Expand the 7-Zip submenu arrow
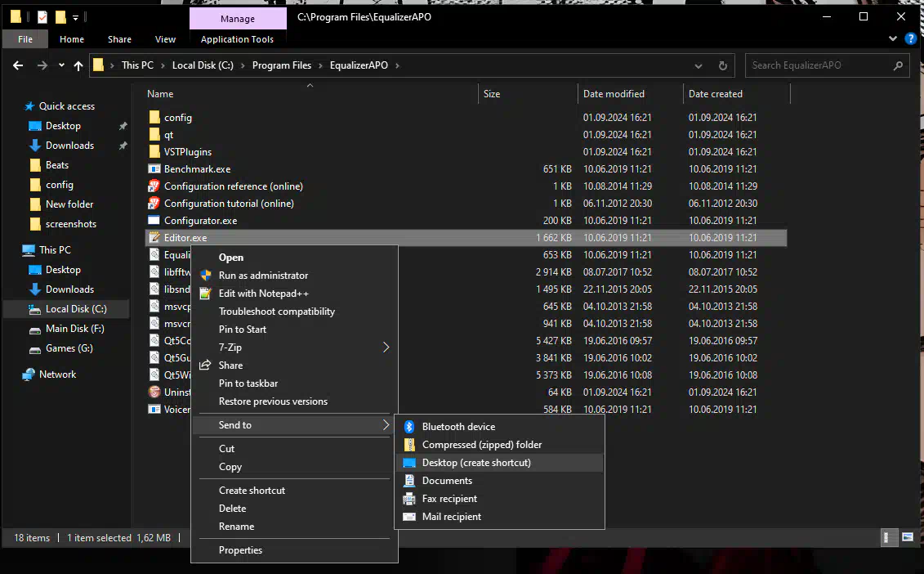 tap(386, 348)
